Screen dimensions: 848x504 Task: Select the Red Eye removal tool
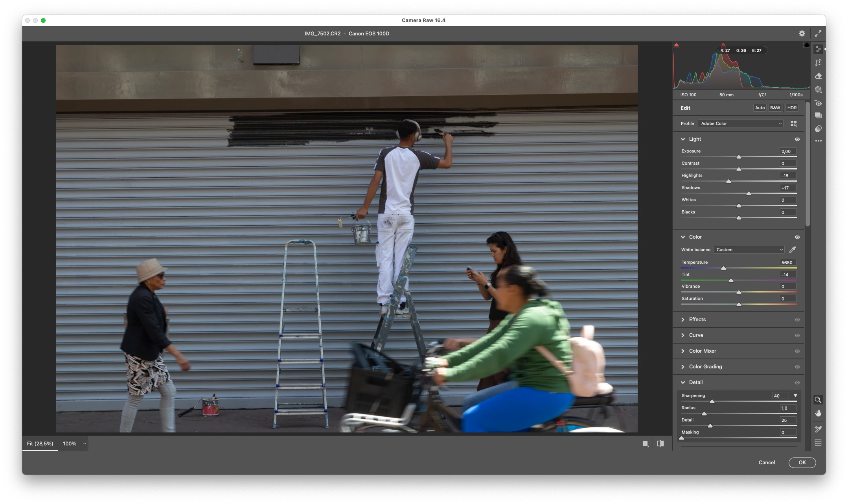click(818, 103)
